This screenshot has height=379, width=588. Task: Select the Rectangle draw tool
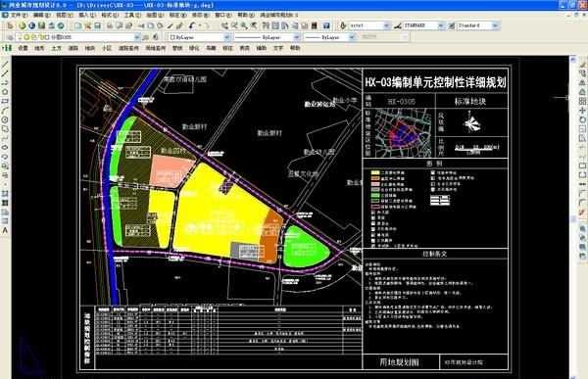[5, 101]
